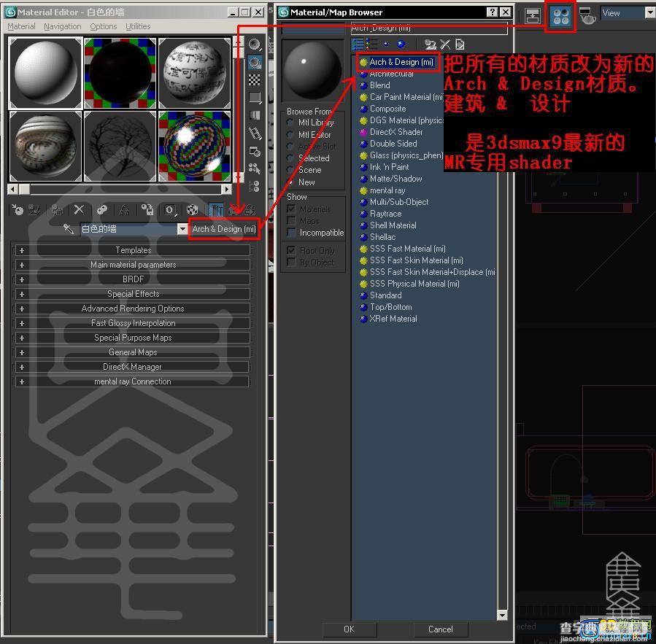Screen dimensions: 656x644
Task: Expand the Advanced Rendering Options rollout
Action: coord(133,309)
